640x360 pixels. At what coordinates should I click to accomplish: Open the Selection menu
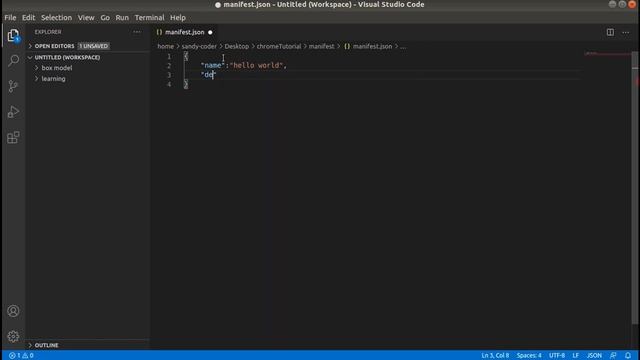point(56,18)
